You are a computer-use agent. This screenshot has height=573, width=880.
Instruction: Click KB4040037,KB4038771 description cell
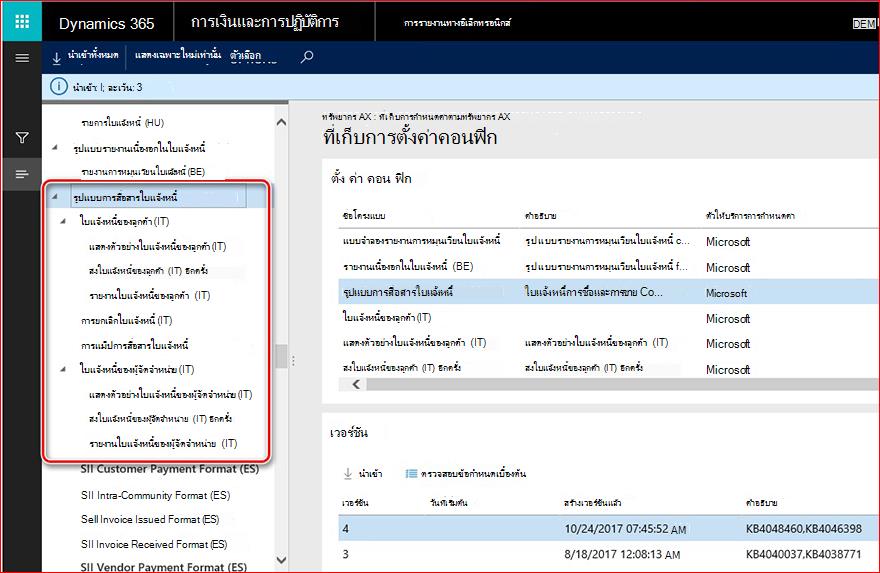804,554
